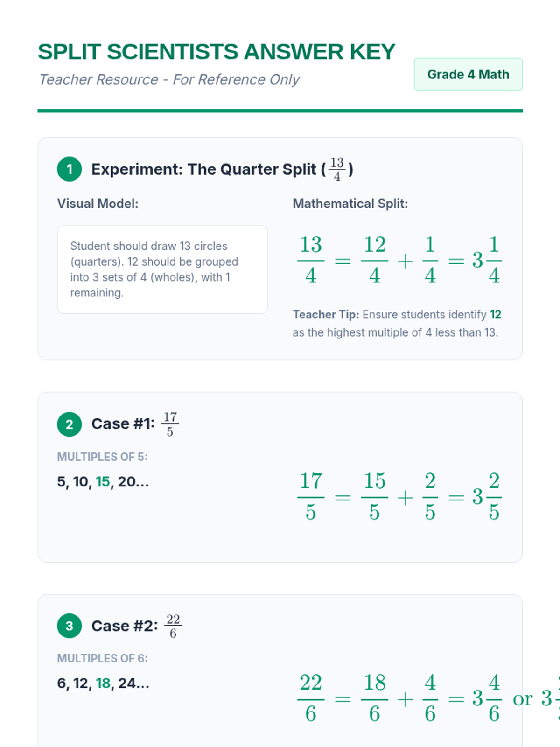The height and width of the screenshot is (747, 560).
Task: Click the Multiples of 6 label
Action: point(102,658)
